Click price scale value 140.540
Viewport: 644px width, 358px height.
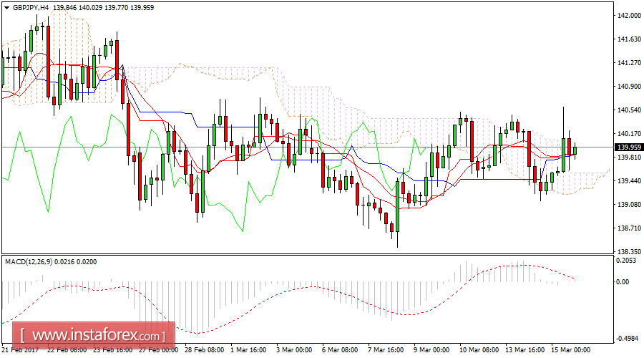pyautogui.click(x=629, y=110)
